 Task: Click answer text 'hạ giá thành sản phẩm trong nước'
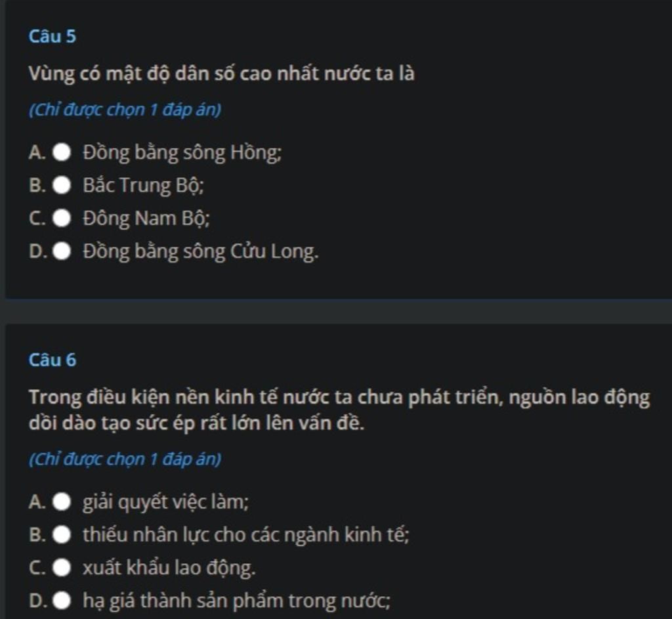(x=236, y=601)
